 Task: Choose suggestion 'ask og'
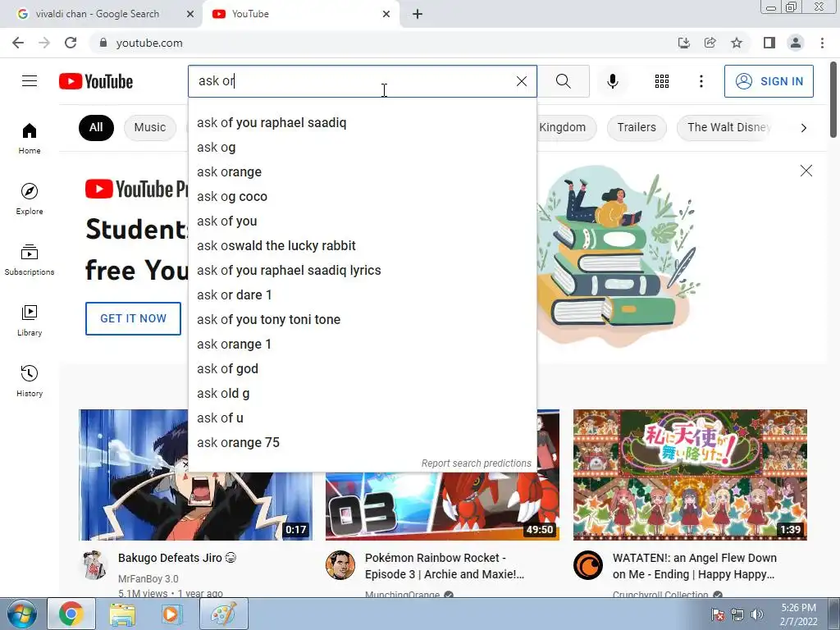(x=362, y=148)
